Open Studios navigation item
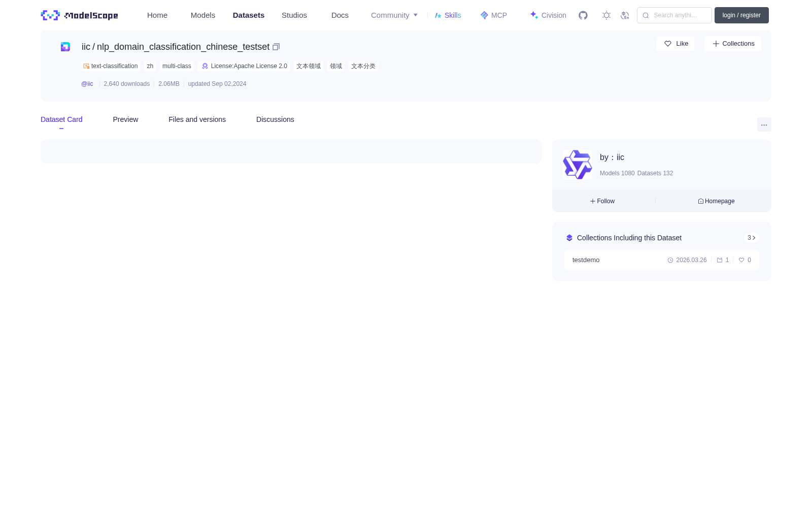 (x=294, y=15)
